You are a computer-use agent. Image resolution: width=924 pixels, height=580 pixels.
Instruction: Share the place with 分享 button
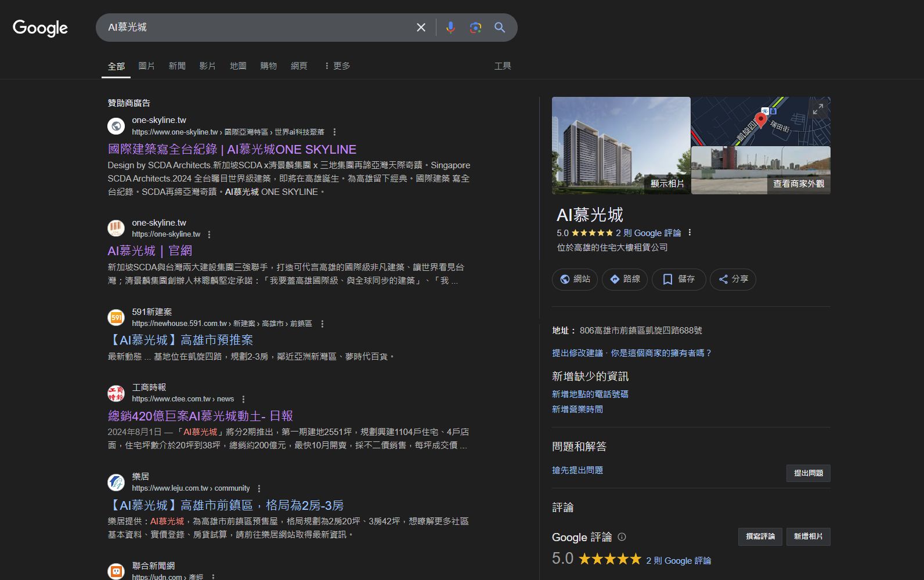click(x=733, y=280)
